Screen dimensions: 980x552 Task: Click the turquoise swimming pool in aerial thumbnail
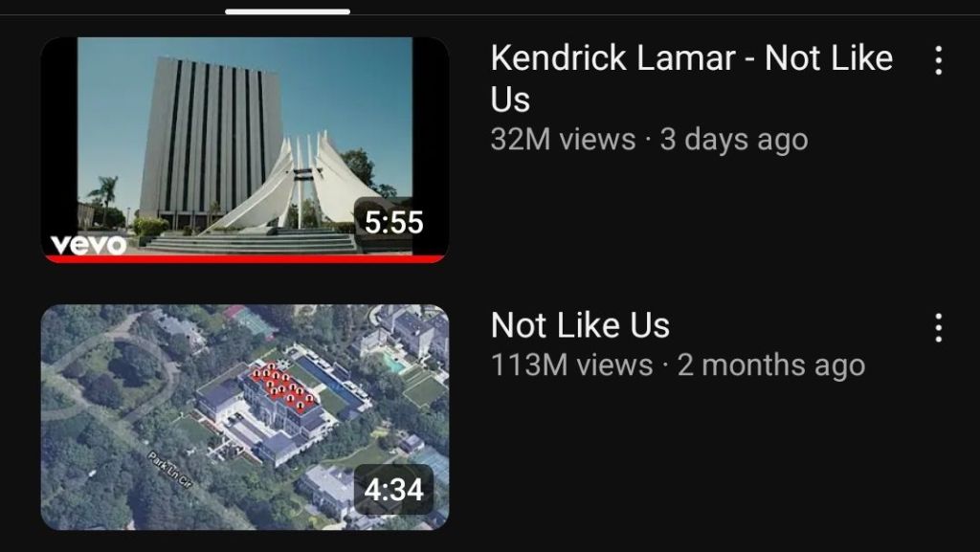tap(395, 363)
